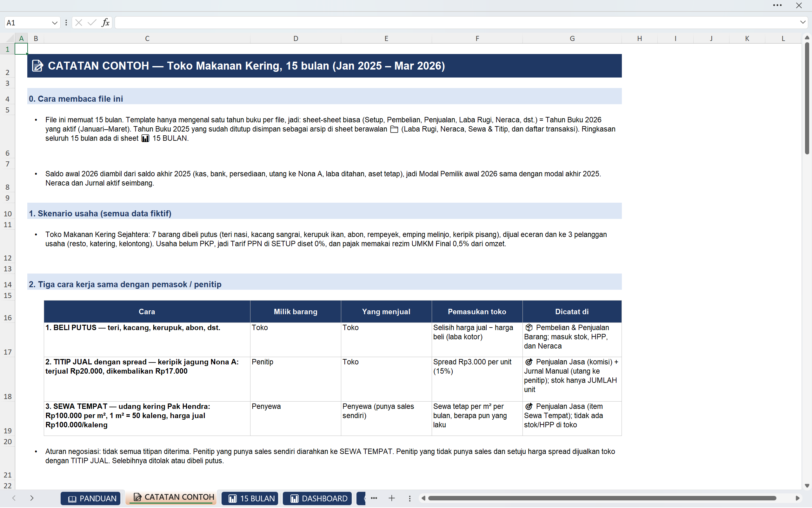The width and height of the screenshot is (812, 508).
Task: Click the horizontal scrollbar right arrow
Action: pos(798,498)
